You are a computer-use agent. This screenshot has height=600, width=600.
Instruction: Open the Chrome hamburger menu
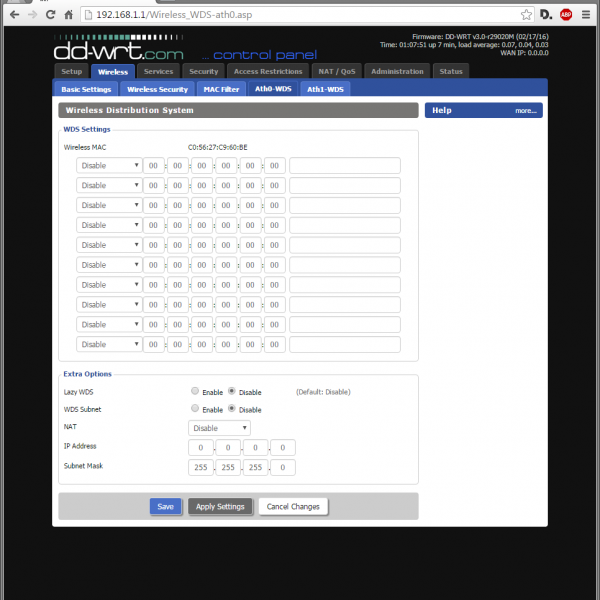587,15
